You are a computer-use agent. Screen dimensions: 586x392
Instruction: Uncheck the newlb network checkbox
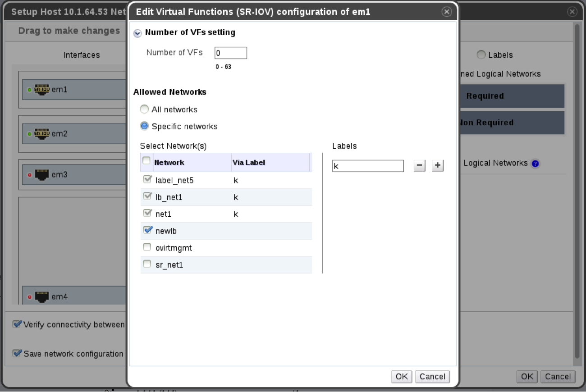[147, 230]
